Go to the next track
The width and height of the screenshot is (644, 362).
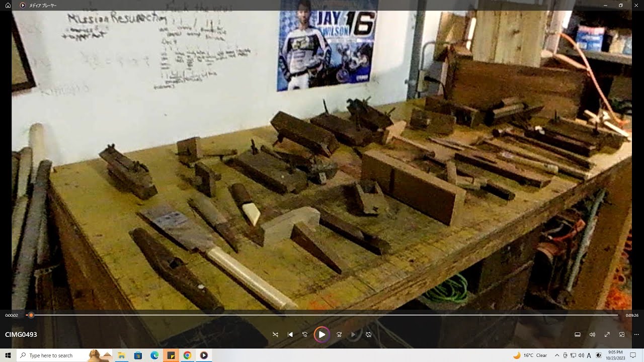point(354,334)
